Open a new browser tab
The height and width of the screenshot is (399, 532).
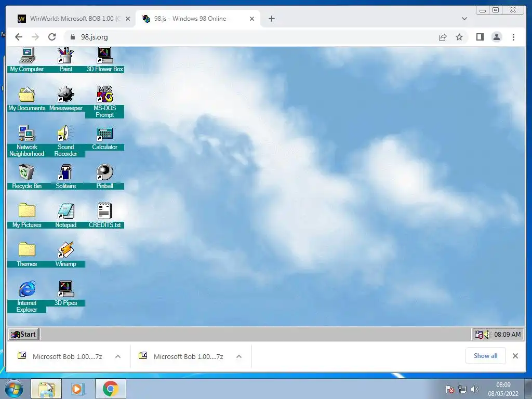click(271, 19)
